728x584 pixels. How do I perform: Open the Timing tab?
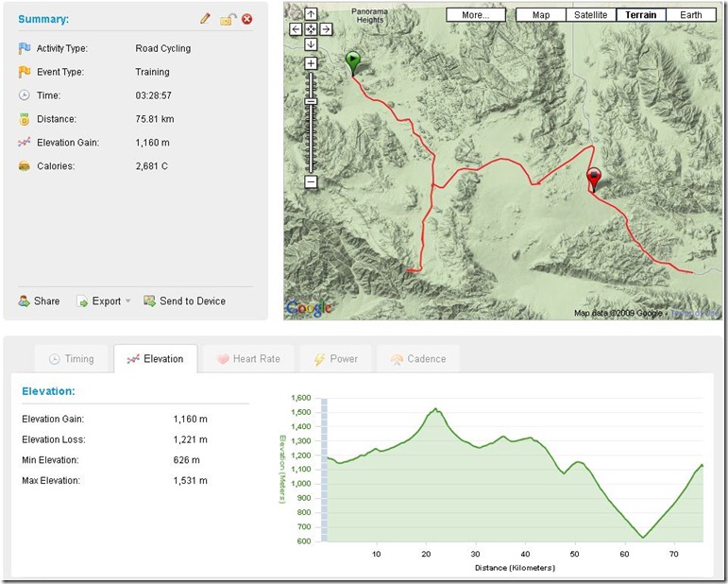pyautogui.click(x=72, y=359)
